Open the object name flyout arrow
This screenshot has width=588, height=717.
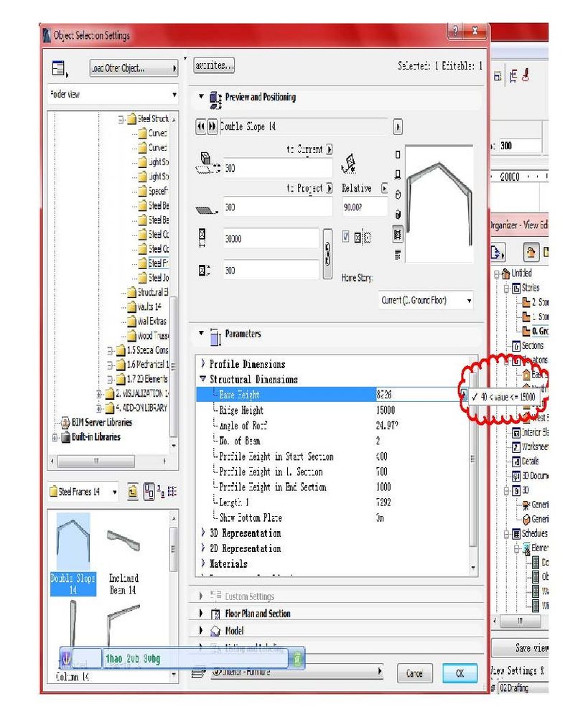tap(398, 127)
